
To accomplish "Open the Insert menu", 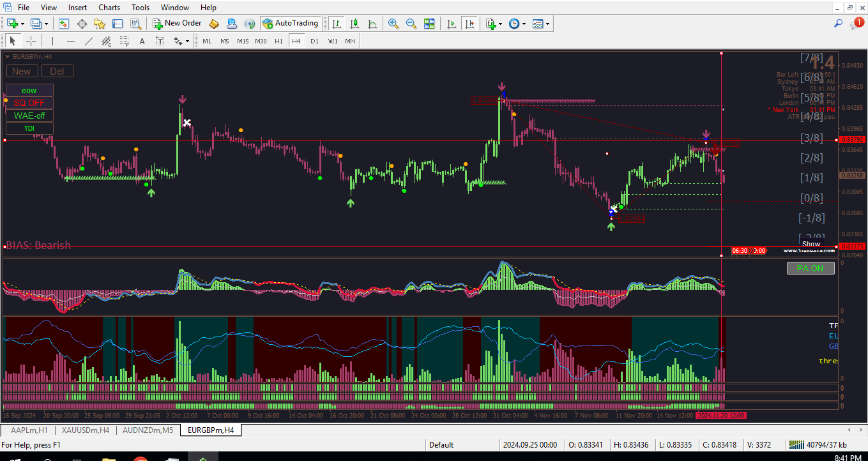I will click(x=77, y=8).
